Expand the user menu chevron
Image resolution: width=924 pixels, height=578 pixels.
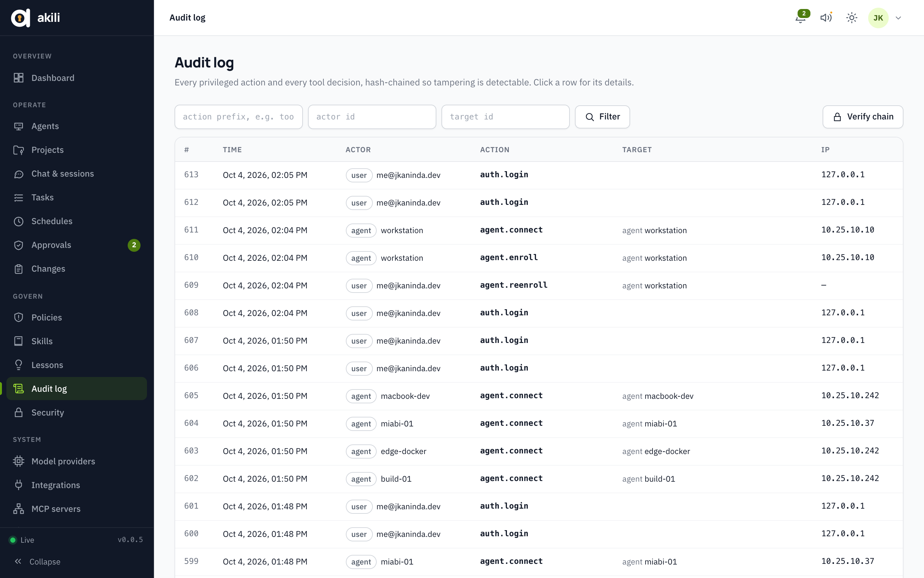click(x=898, y=18)
